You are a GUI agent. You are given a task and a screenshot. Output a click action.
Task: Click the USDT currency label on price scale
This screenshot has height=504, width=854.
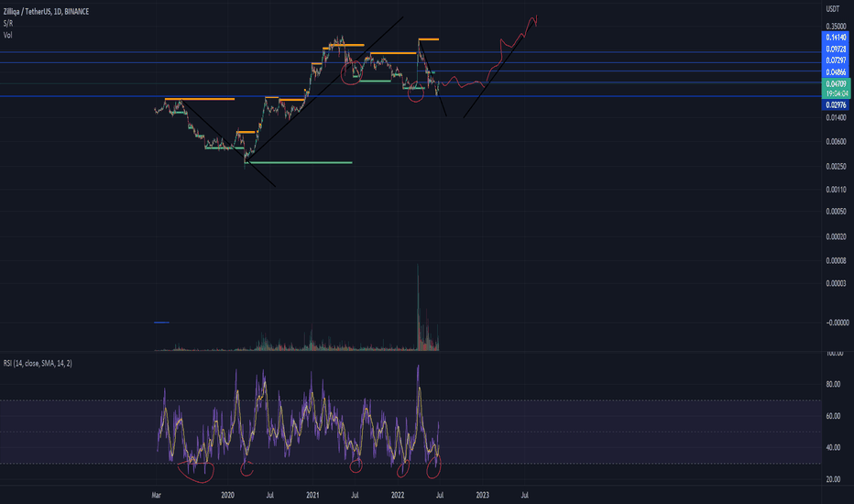[833, 9]
